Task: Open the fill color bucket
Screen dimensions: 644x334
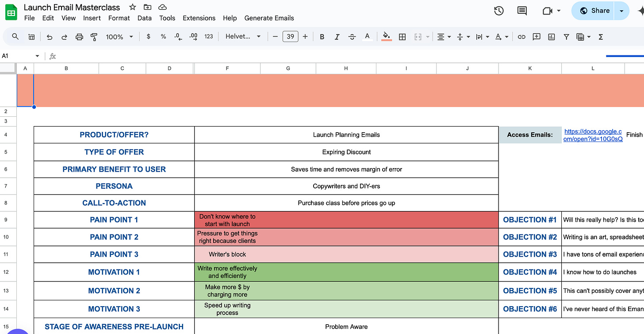Action: (x=387, y=37)
